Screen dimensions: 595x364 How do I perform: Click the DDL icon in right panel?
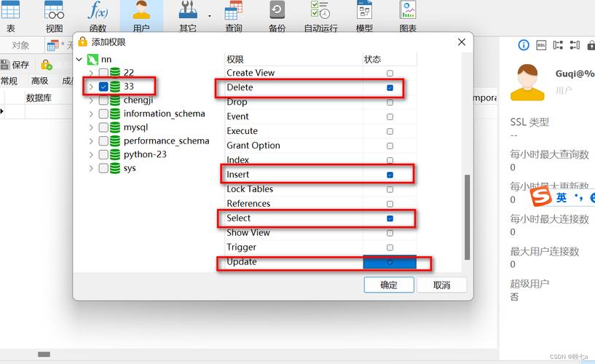(x=541, y=45)
